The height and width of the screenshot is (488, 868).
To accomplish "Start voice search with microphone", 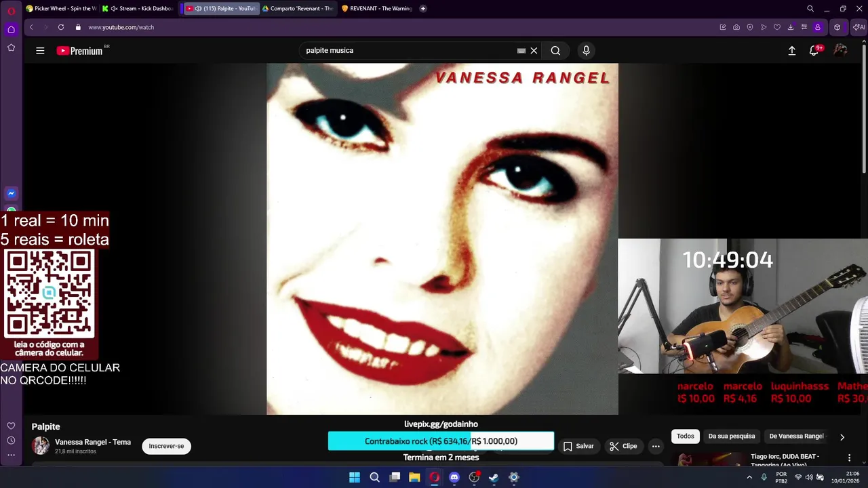I will tap(587, 51).
